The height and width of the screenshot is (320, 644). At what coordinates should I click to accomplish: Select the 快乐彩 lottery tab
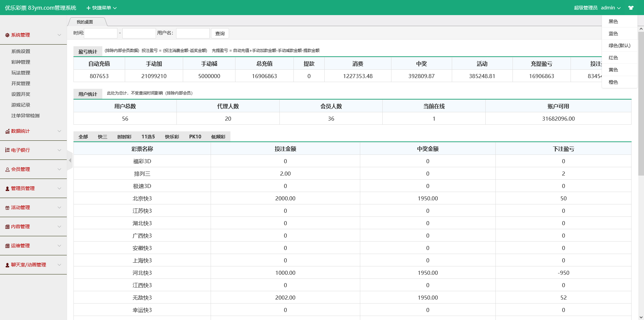pos(172,137)
